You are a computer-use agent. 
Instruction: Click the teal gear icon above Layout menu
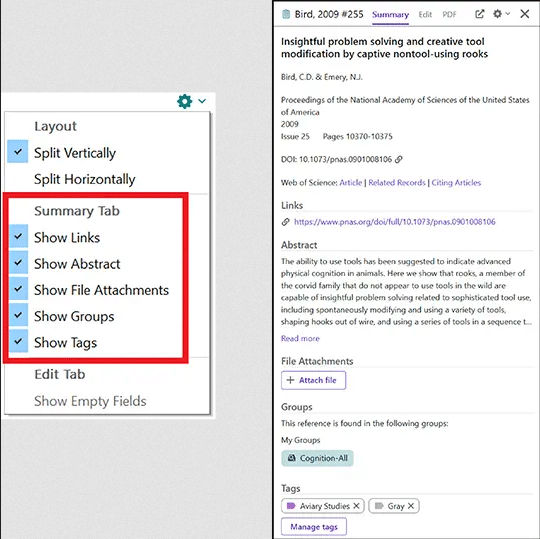[x=185, y=101]
